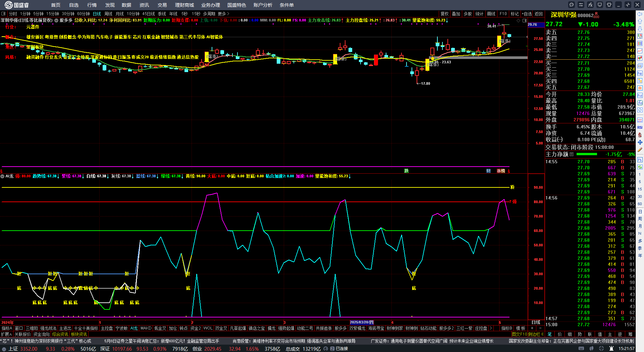This screenshot has width=644, height=352.
Task: Click the F5 icon in right sidebar
Action: (640, 160)
